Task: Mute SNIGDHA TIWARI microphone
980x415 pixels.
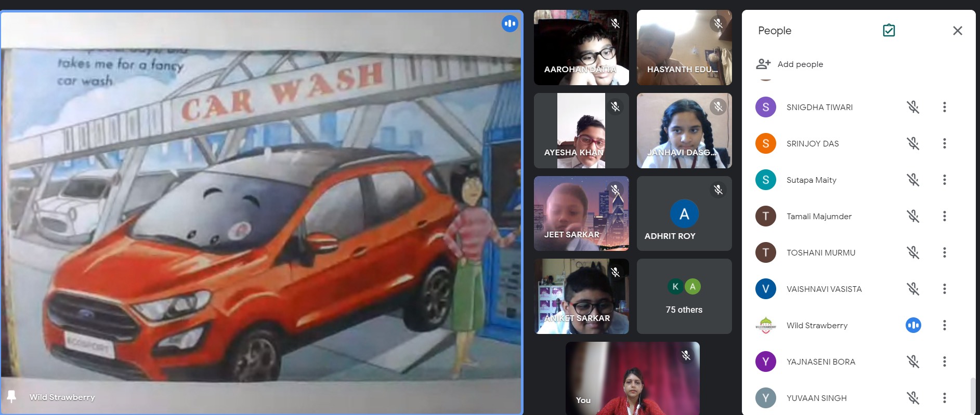Action: pyautogui.click(x=913, y=107)
